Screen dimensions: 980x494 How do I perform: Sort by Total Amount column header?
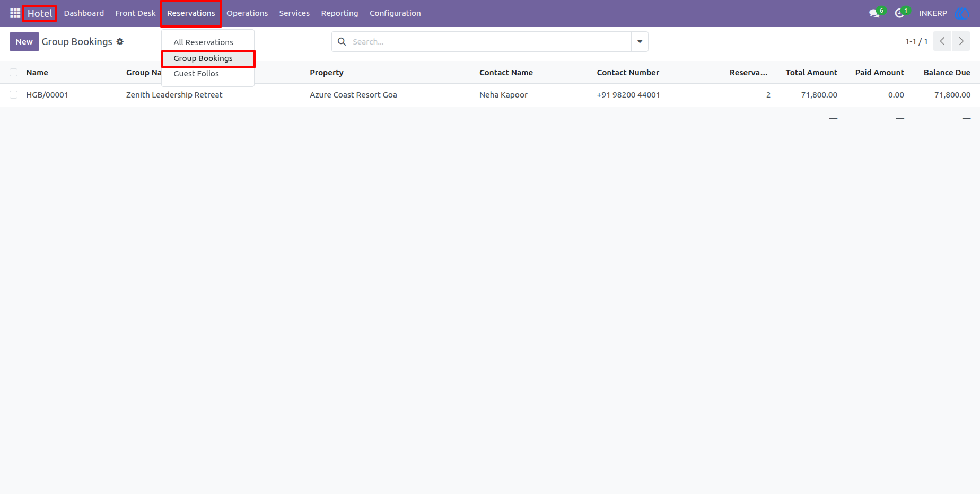811,73
